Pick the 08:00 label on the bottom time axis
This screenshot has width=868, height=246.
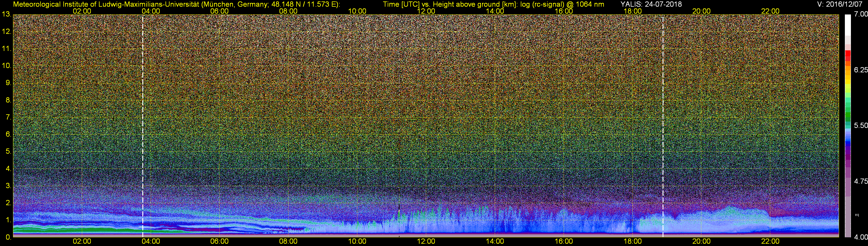click(288, 242)
